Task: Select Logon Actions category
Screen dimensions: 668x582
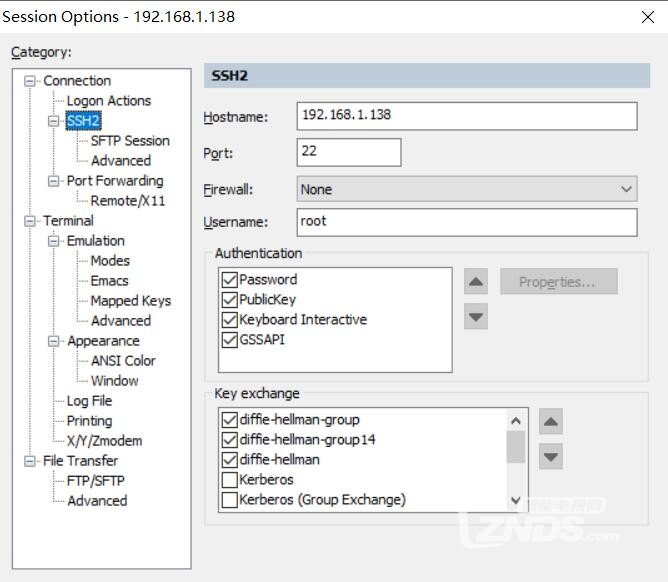Action: [109, 101]
